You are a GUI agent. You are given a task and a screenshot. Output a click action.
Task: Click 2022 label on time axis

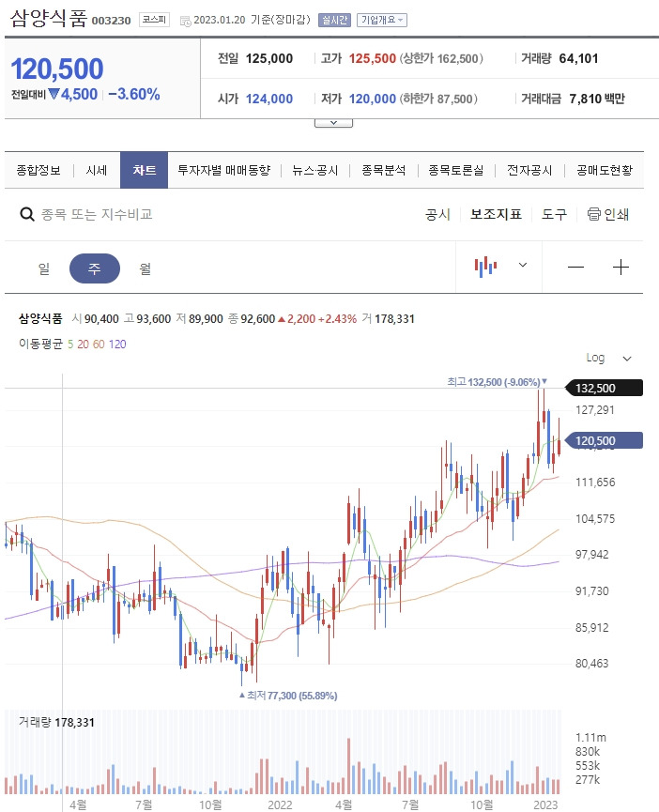point(280,804)
